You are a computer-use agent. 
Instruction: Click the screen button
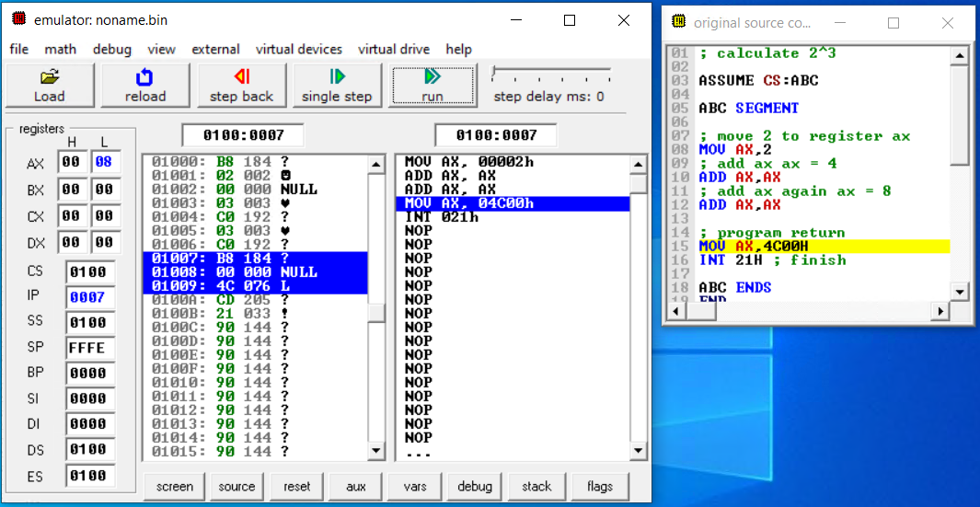(174, 487)
